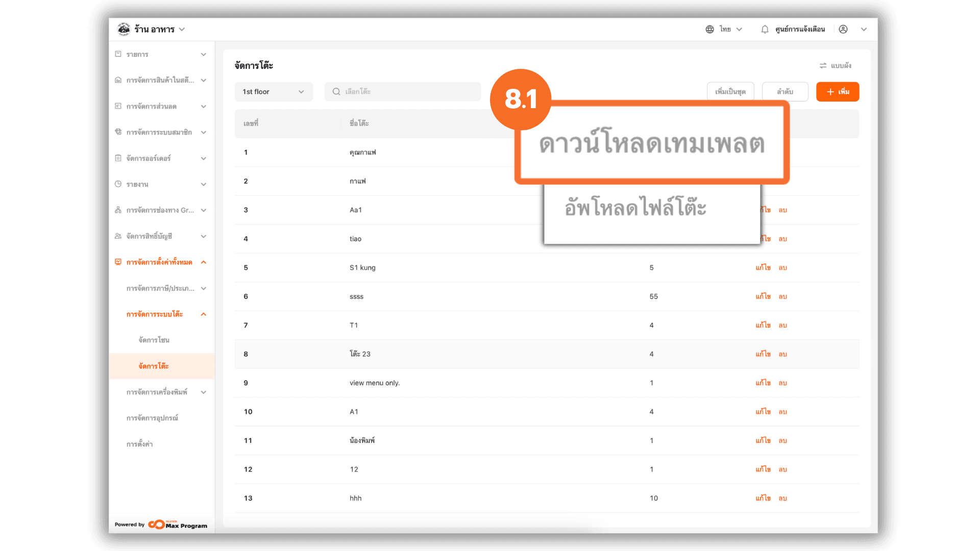The height and width of the screenshot is (551, 980).
Task: Click the จัดการออร์เดอร์ clipboard icon
Action: pyautogui.click(x=118, y=158)
